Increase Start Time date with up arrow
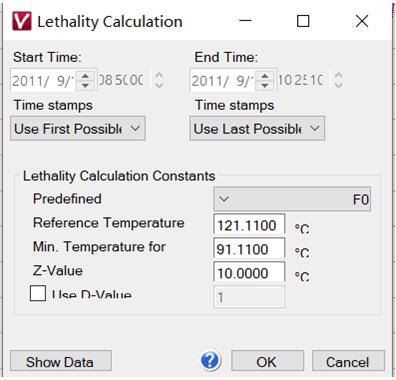 [x=86, y=76]
